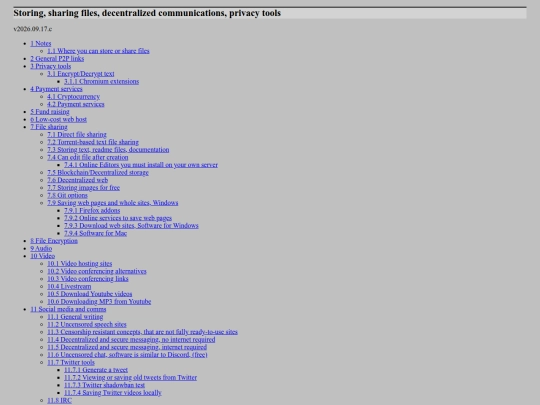Open '11.5 Decentralized and secure messaging, internet required'

(x=127, y=347)
